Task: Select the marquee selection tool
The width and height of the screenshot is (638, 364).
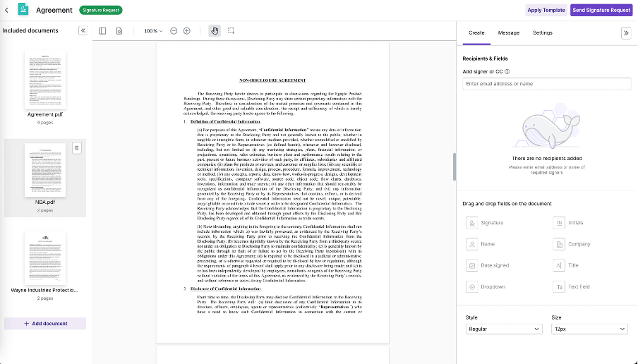Action: pos(231,30)
